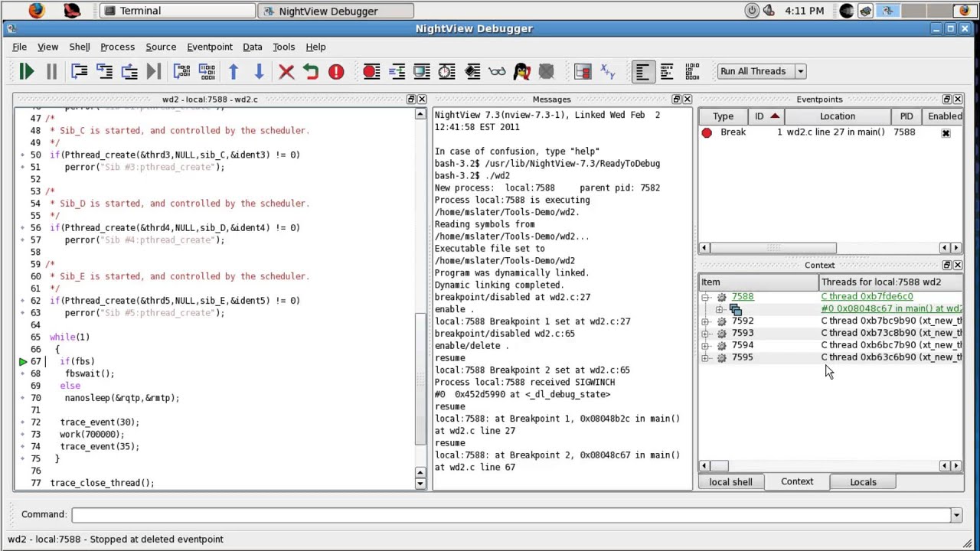Switch to Terminal in taskbar
Viewport: 980px width, 551px height.
click(178, 11)
